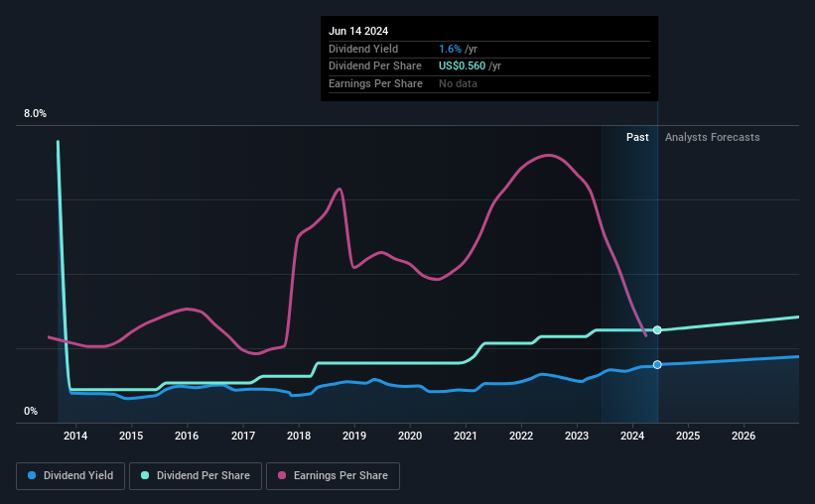Click the blue Dividend Yield legend dot
This screenshot has height=504, width=815.
[32, 475]
